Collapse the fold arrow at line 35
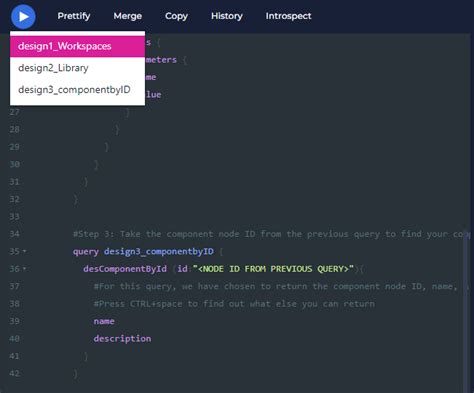 click(24, 251)
